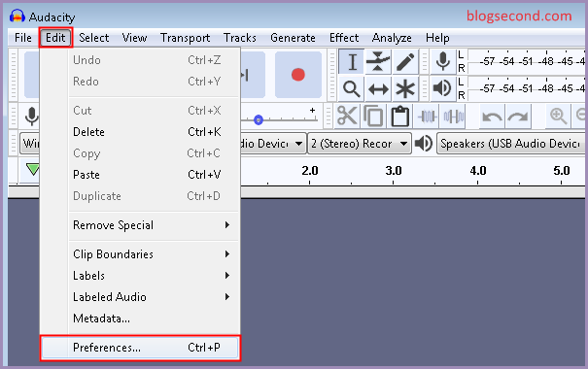Click the playback meter speaker icon
The height and width of the screenshot is (369, 588).
(442, 88)
